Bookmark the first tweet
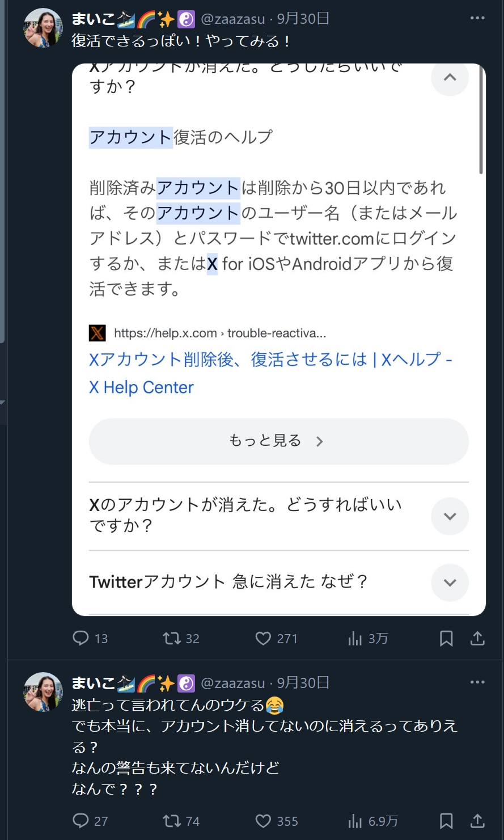This screenshot has height=840, width=504. click(446, 639)
